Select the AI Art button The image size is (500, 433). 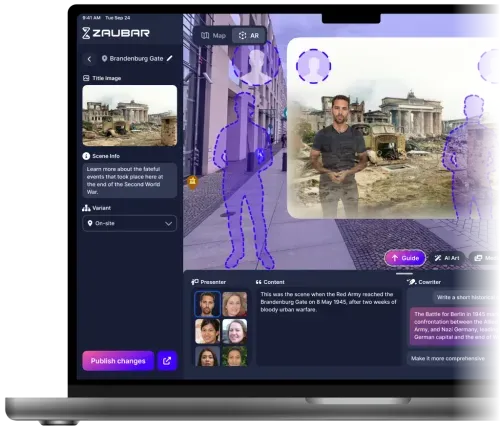[x=447, y=258]
